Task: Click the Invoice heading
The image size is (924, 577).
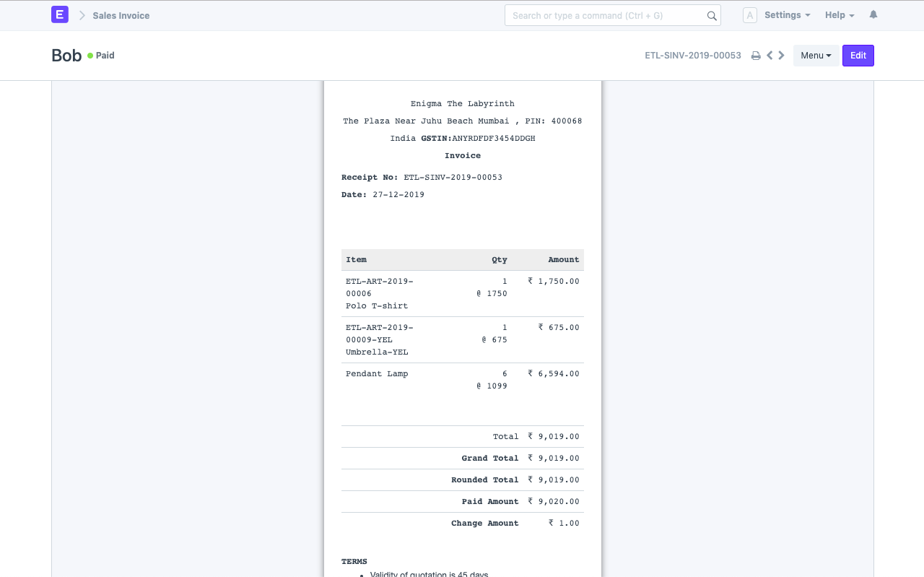Action: point(463,156)
